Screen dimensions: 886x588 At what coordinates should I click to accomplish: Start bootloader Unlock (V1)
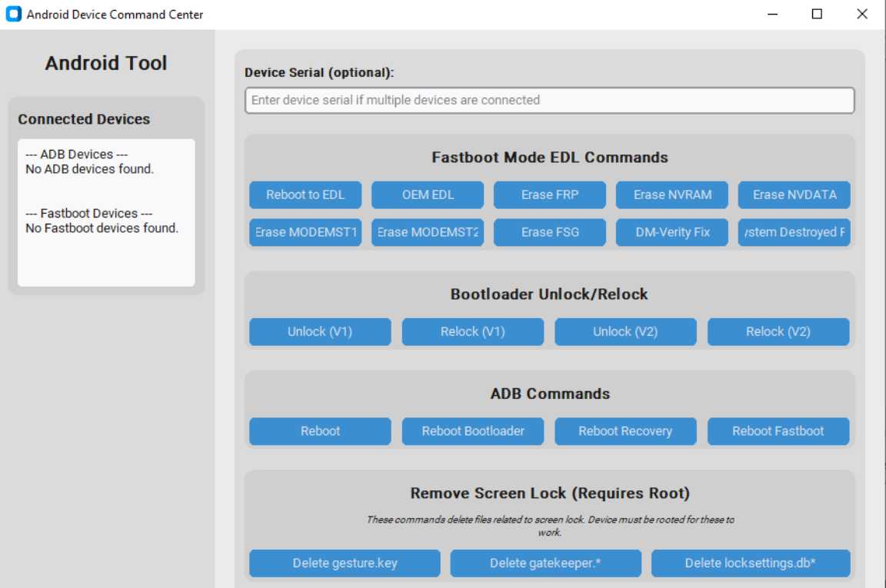coord(319,331)
